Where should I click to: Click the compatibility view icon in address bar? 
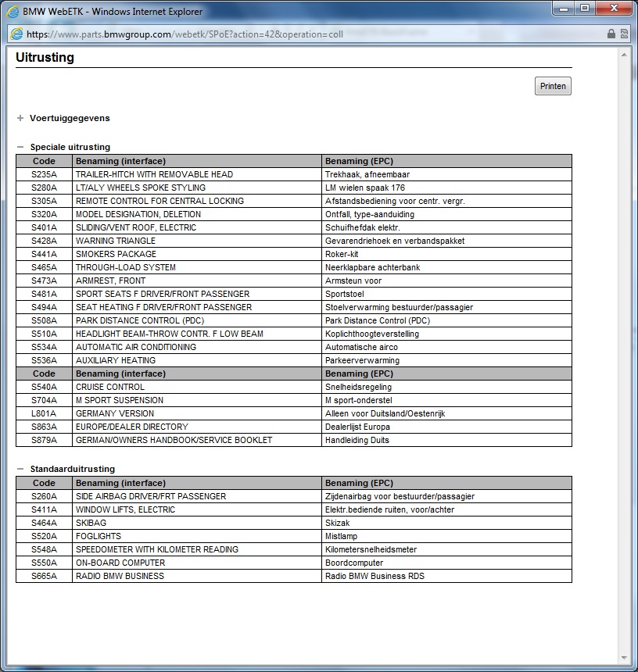pos(624,34)
